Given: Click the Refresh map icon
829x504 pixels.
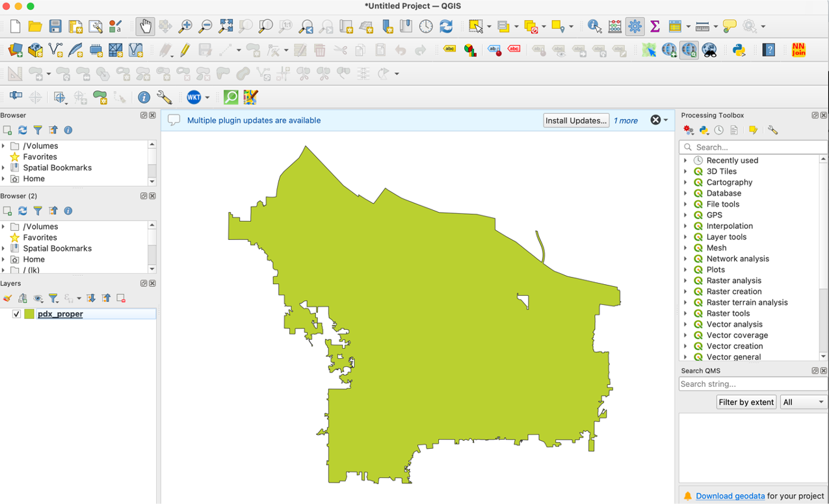Looking at the screenshot, I should [446, 27].
